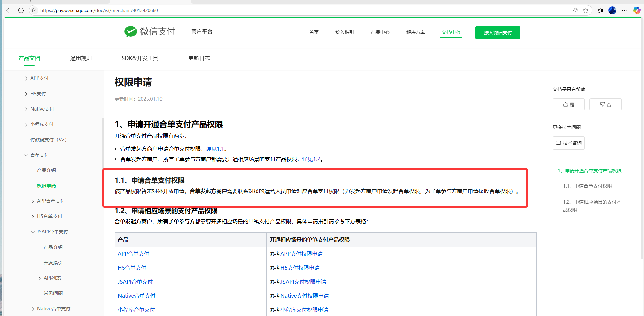Open 产品中心 navigation item

click(380, 32)
